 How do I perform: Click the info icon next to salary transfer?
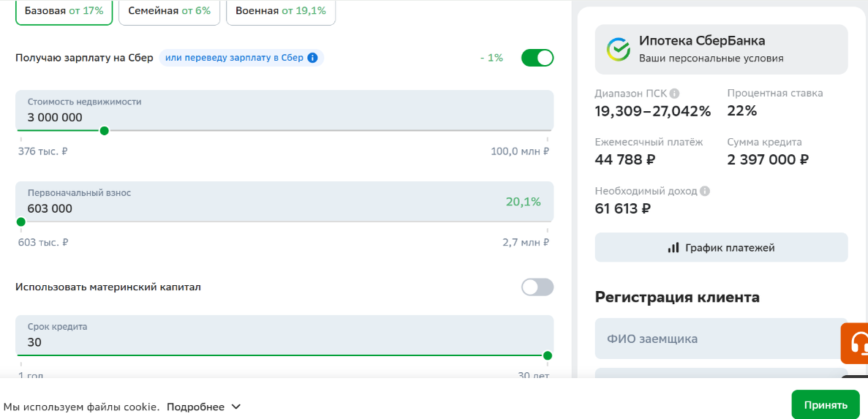tap(312, 58)
